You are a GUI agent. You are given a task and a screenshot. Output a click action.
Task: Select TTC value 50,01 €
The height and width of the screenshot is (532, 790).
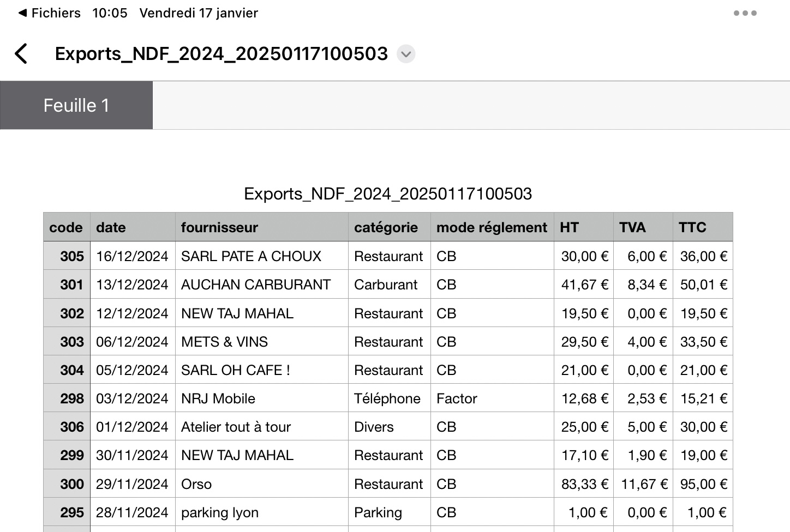point(703,285)
